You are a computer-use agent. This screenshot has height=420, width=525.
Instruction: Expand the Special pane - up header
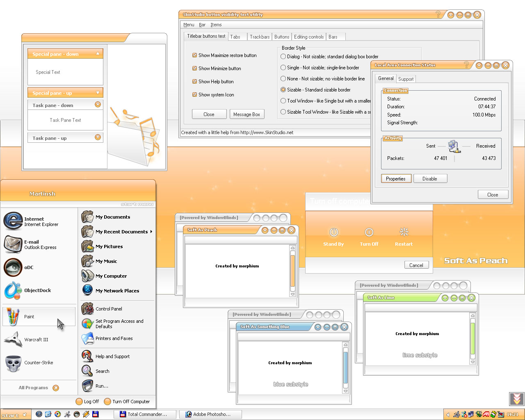click(x=65, y=93)
